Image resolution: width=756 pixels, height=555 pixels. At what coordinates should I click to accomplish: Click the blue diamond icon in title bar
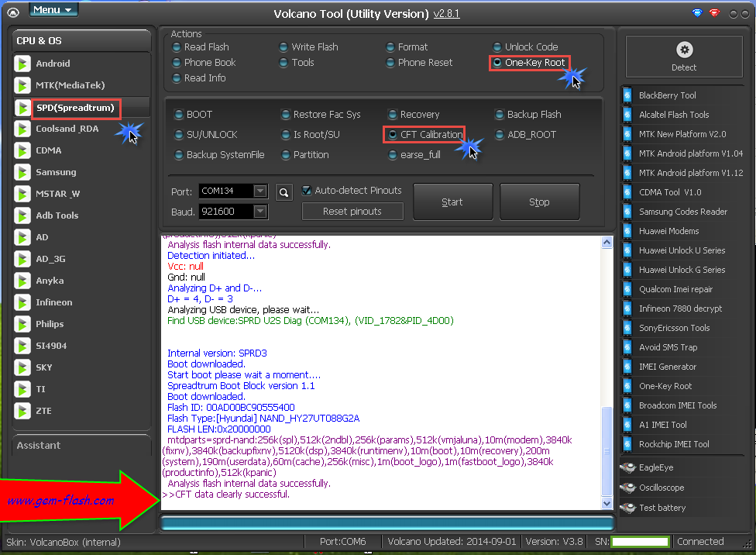pyautogui.click(x=697, y=13)
